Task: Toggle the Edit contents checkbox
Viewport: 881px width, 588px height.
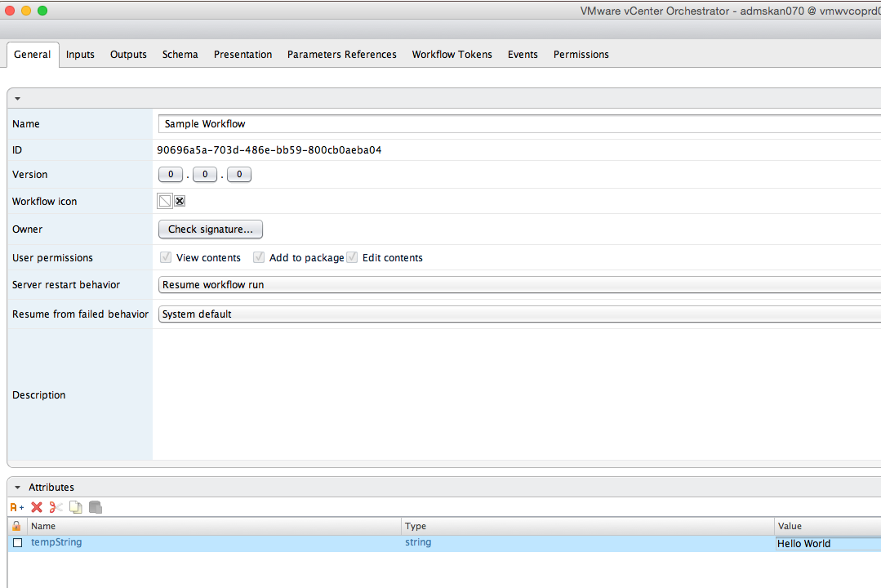Action: coord(352,257)
